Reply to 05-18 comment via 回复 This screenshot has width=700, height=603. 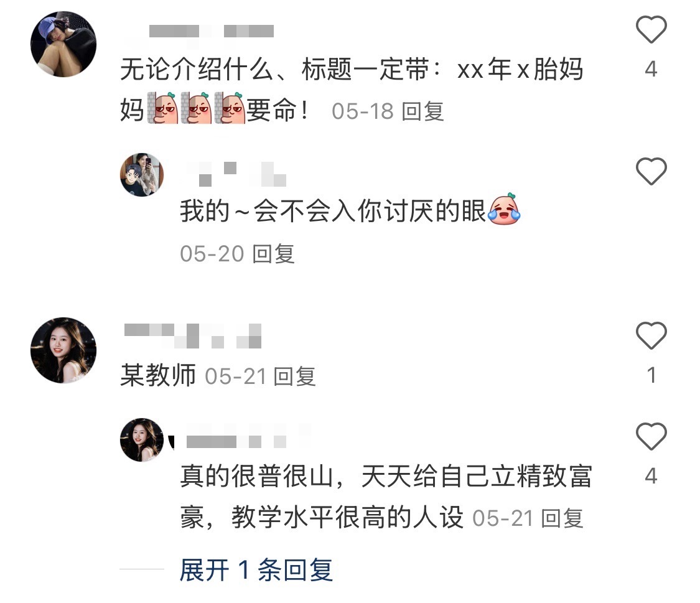[x=422, y=111]
